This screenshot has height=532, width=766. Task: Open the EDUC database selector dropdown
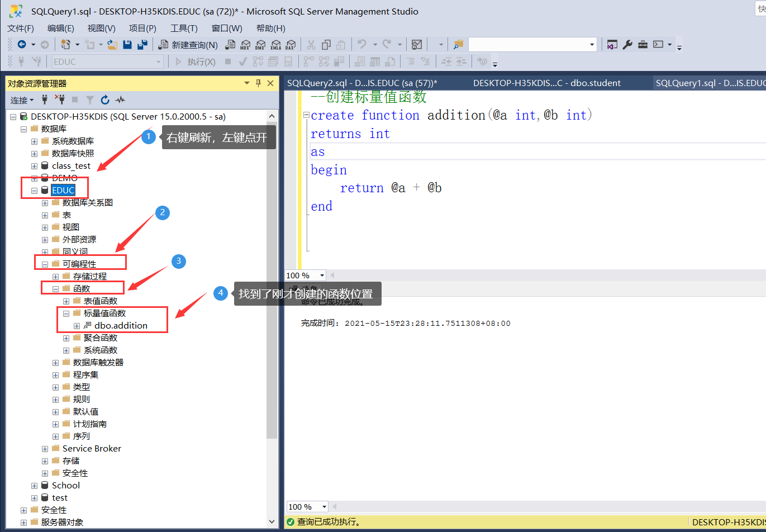click(159, 61)
